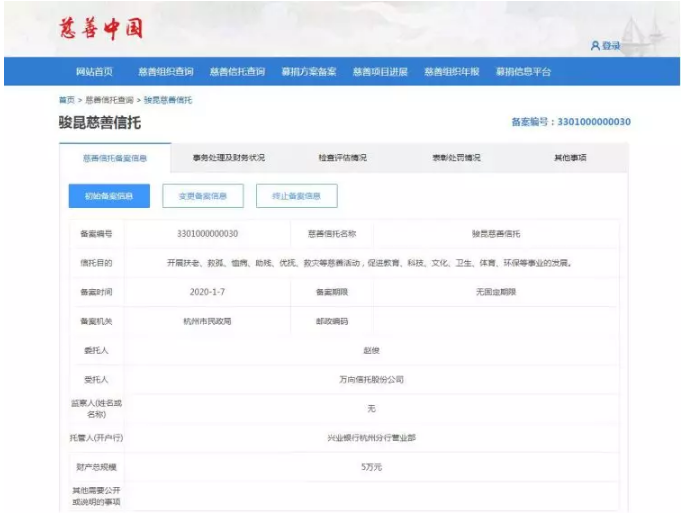Screen dimensions: 683x522
Task: Click the user icon beside 登录
Action: (x=595, y=45)
